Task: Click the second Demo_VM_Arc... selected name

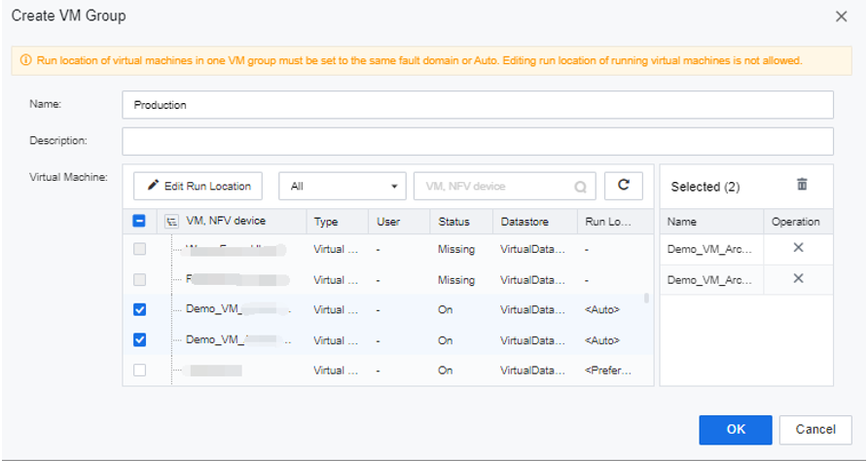Action: pos(709,280)
